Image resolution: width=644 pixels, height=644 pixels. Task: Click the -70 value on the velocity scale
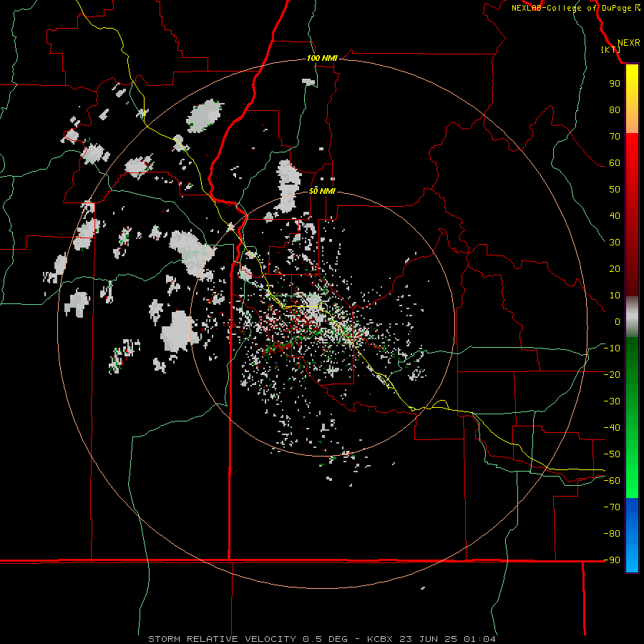612,507
